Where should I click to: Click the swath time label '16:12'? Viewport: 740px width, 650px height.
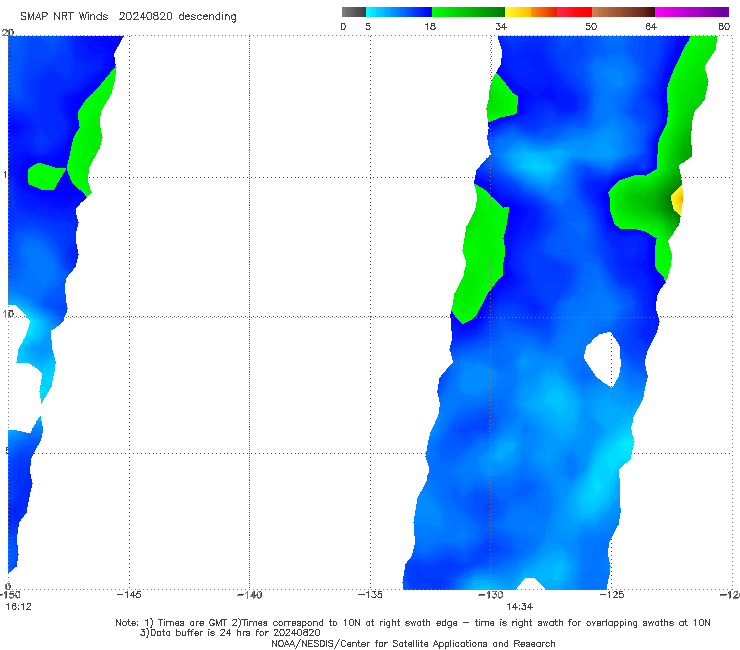pyautogui.click(x=18, y=607)
